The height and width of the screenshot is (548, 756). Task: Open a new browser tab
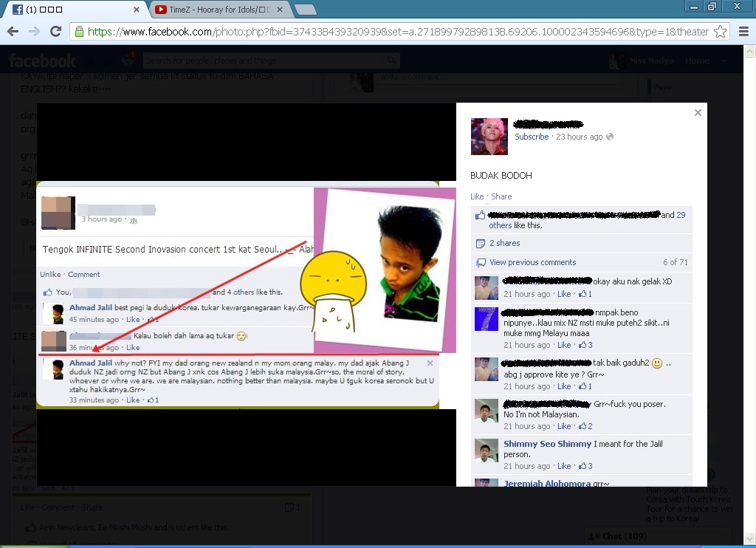click(x=306, y=10)
